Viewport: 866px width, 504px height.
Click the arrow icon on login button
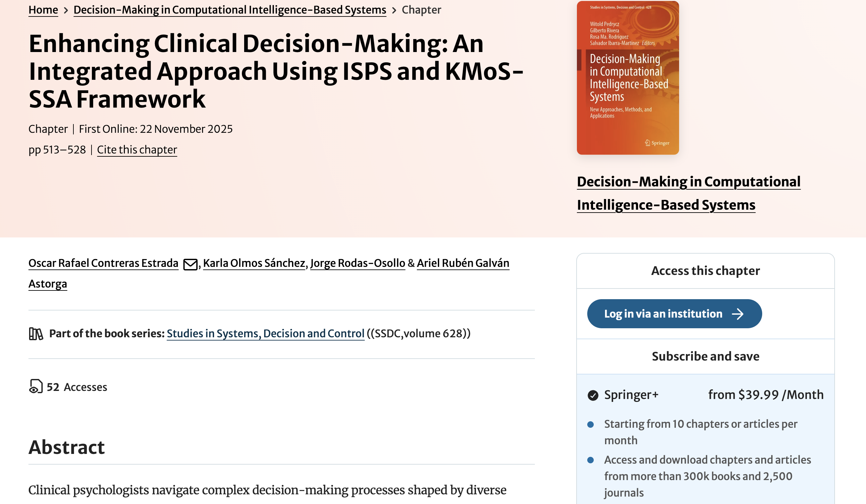tap(738, 314)
